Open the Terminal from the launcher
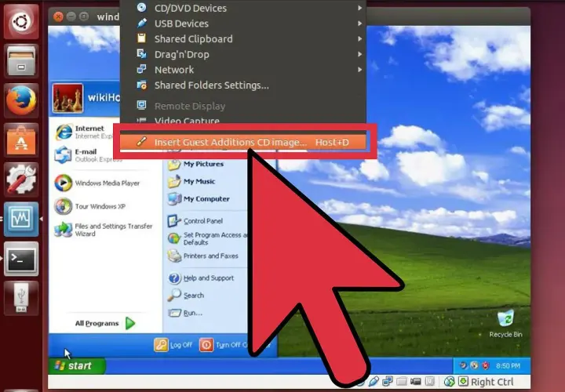Image resolution: width=565 pixels, height=392 pixels. (21, 259)
